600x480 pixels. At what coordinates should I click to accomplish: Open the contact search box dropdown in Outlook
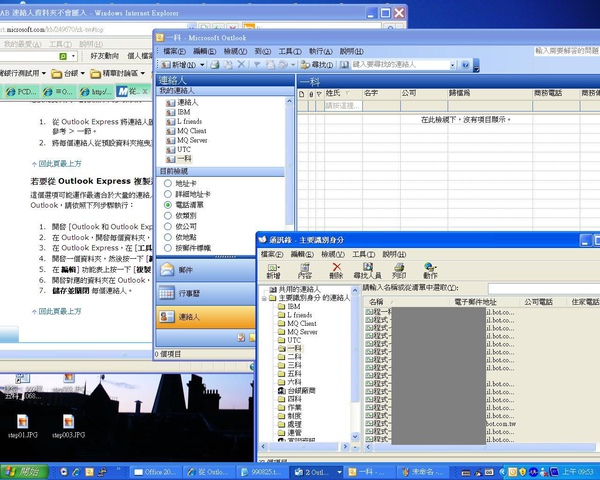pos(453,65)
